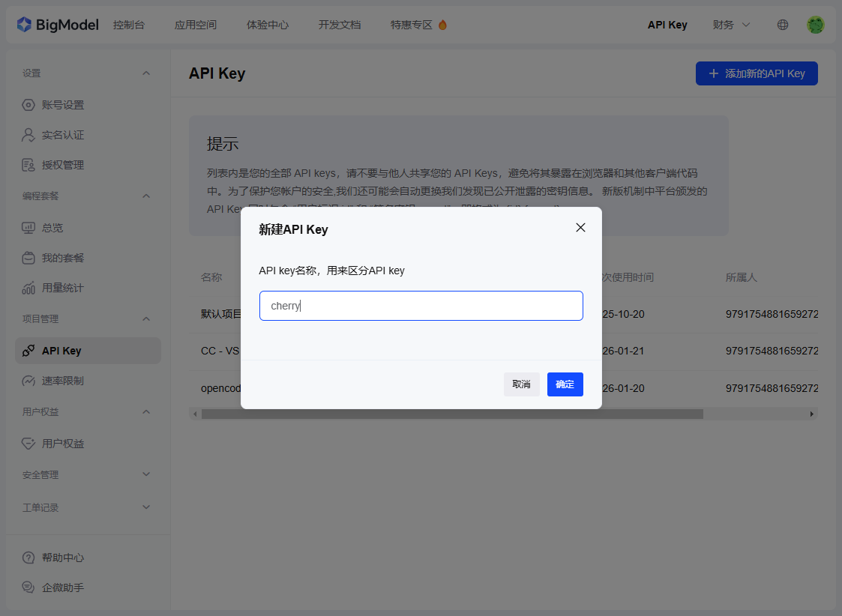Open 授权管理 in the sidebar

pyautogui.click(x=62, y=165)
